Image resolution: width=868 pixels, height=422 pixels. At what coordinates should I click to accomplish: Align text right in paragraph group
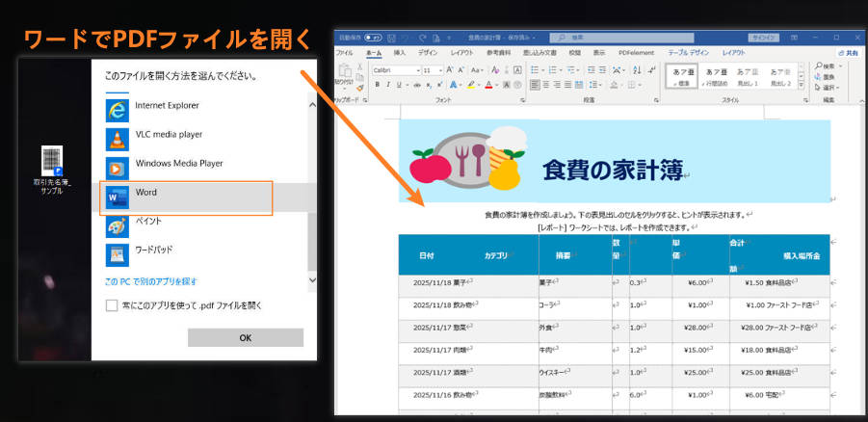click(557, 85)
